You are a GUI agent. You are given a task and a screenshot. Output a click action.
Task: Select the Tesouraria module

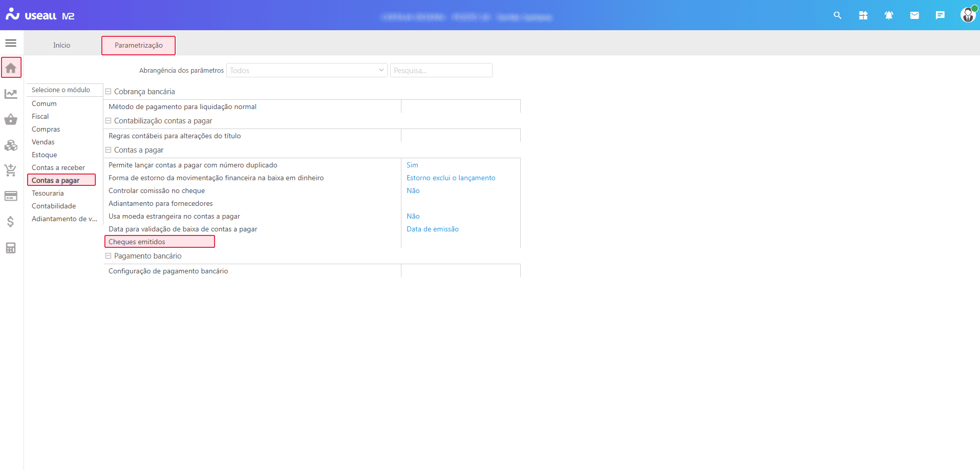pyautogui.click(x=48, y=193)
